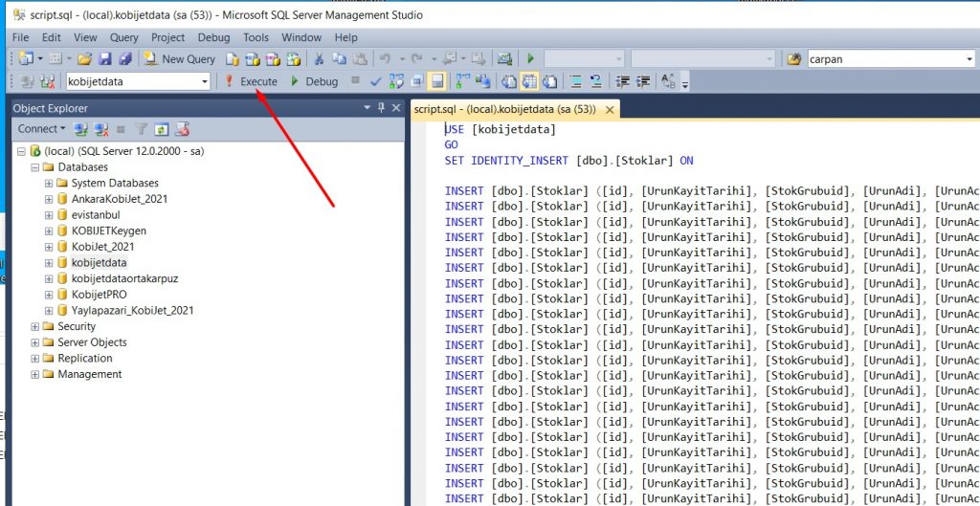
Task: Open the Connect dropdown in Object Explorer
Action: (x=41, y=129)
